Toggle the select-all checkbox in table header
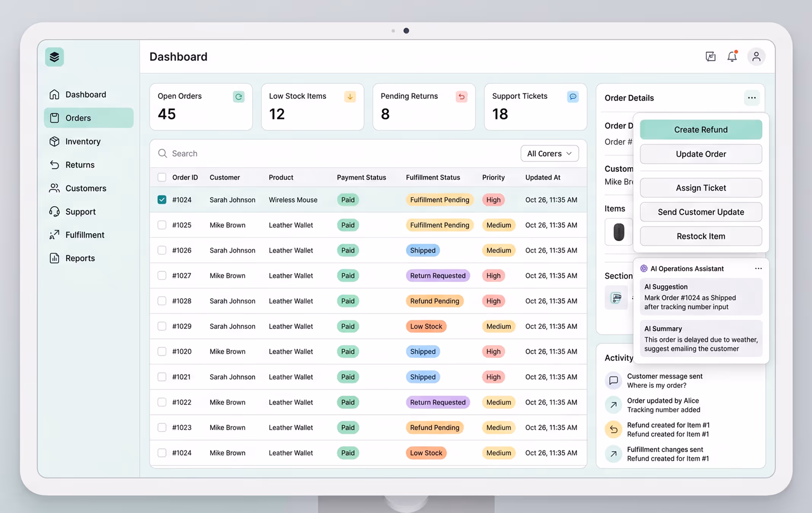Screen dimensions: 812x513 click(162, 177)
